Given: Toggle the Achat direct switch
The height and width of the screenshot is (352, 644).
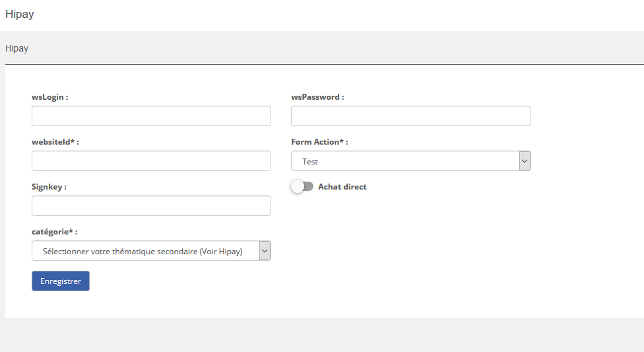Looking at the screenshot, I should [302, 187].
